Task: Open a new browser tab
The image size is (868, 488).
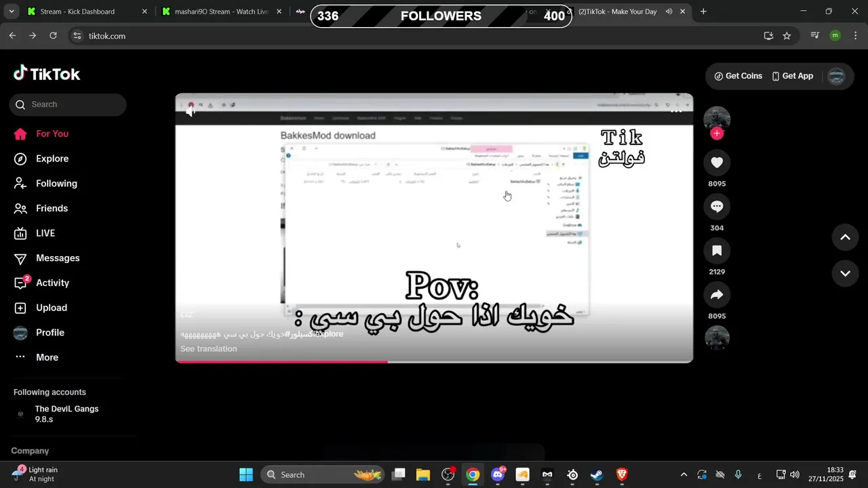Action: tap(703, 12)
